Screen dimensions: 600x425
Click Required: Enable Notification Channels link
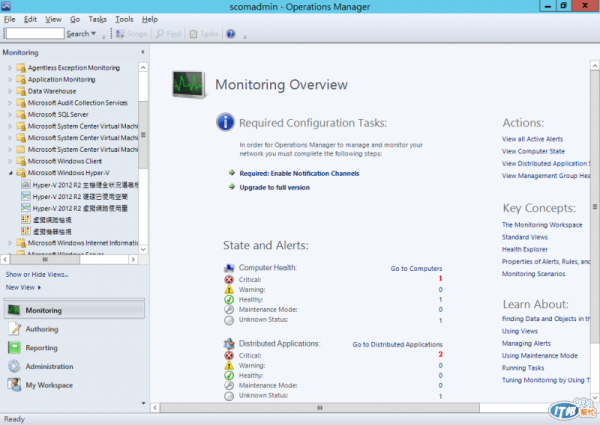click(299, 173)
